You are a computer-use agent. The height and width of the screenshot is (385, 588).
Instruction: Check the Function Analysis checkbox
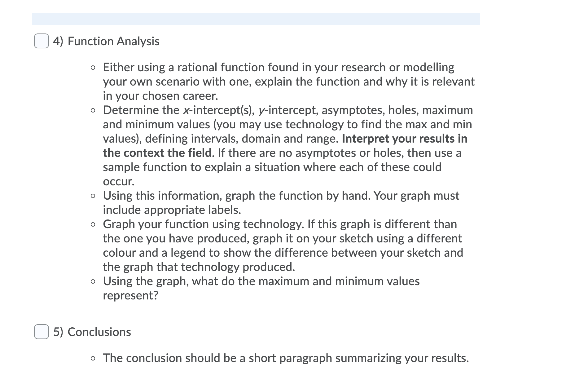pyautogui.click(x=42, y=40)
